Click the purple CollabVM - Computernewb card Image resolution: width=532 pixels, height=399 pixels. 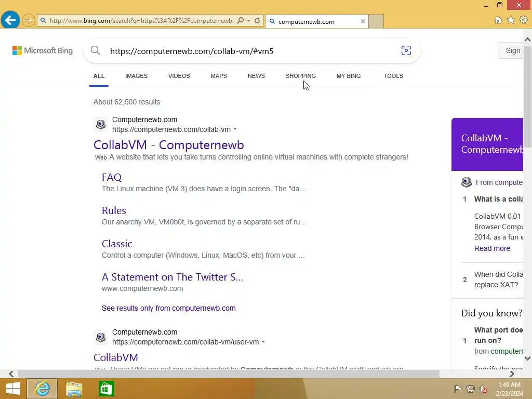click(487, 144)
